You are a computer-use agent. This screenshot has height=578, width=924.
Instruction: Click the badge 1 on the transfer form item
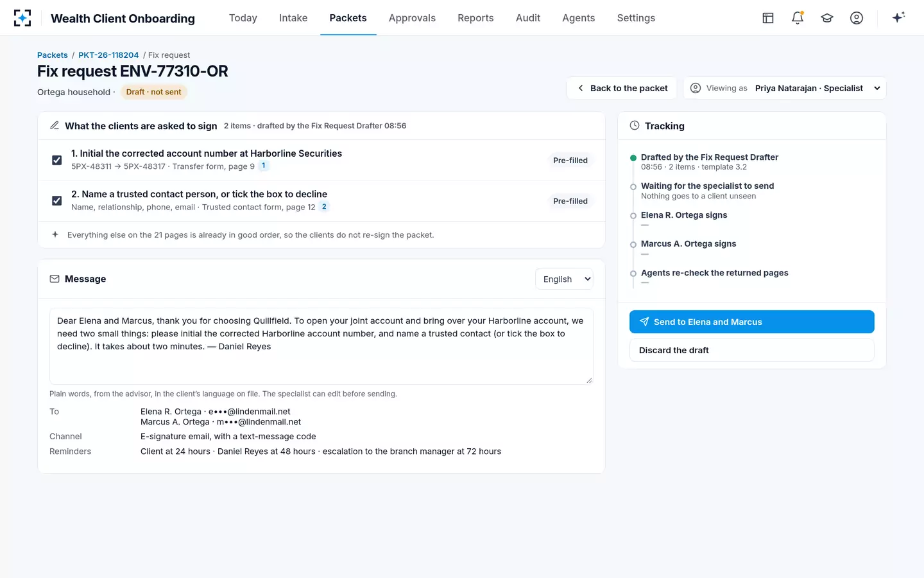(263, 166)
